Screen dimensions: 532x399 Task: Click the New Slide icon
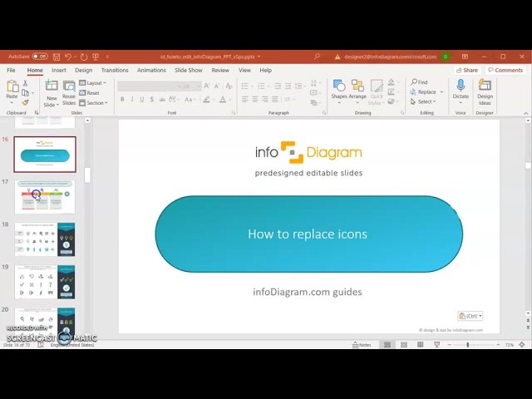(52, 86)
